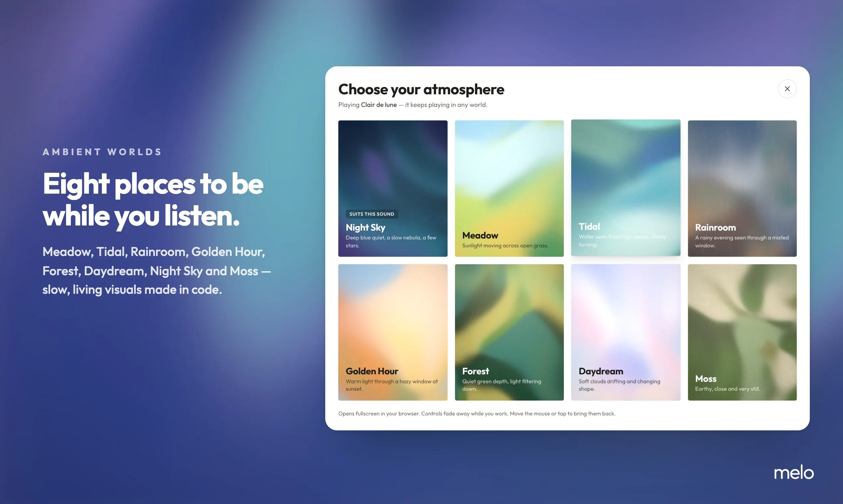Select the Moss atmosphere card
Image resolution: width=843 pixels, height=504 pixels.
click(x=742, y=332)
